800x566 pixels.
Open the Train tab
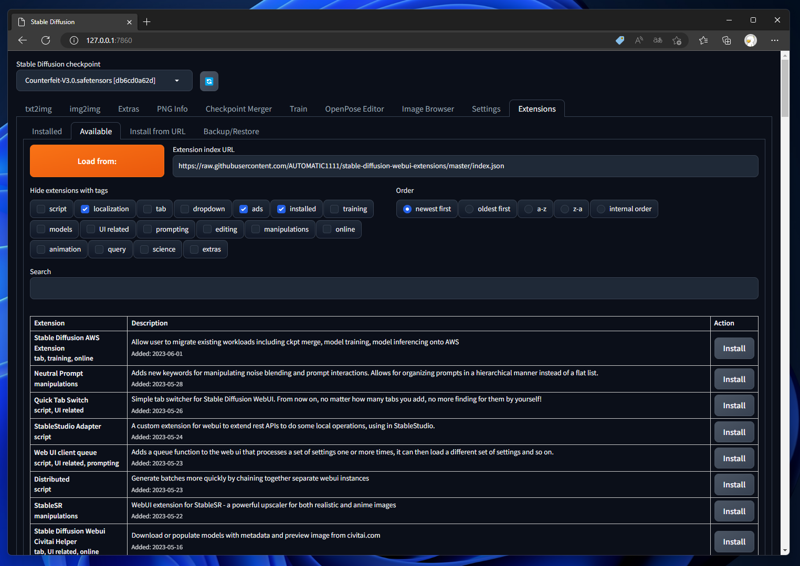click(298, 109)
